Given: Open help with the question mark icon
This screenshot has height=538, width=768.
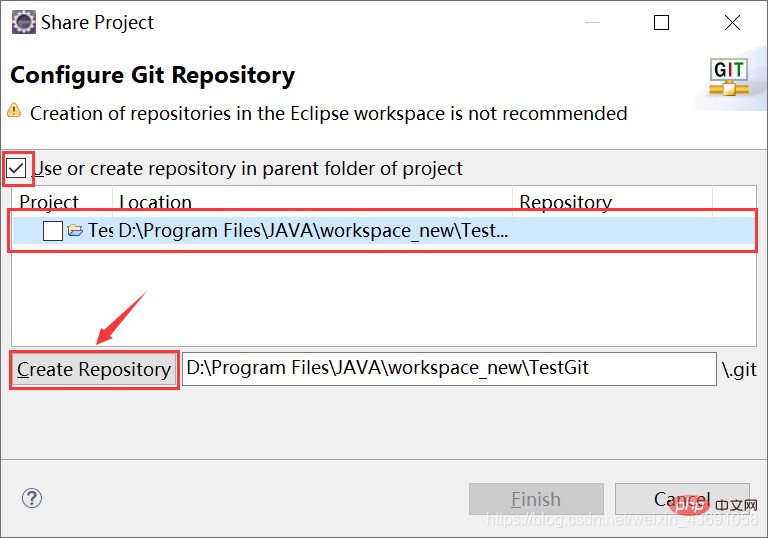Looking at the screenshot, I should pos(32,498).
